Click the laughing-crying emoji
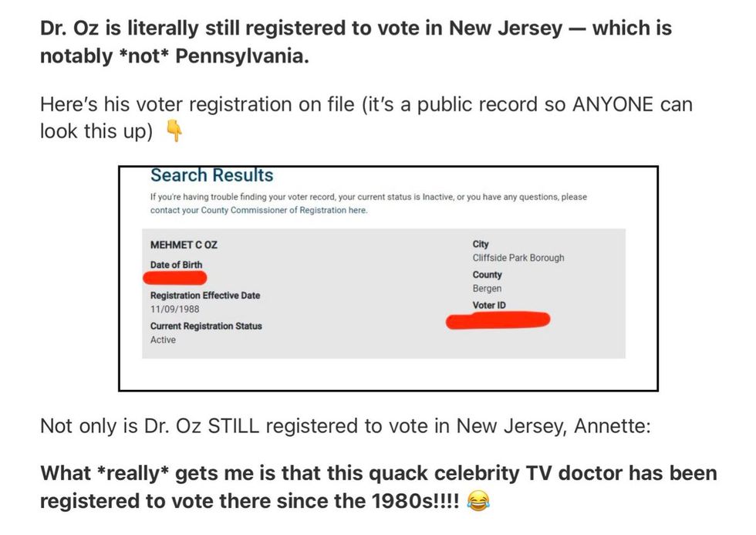 tap(478, 501)
